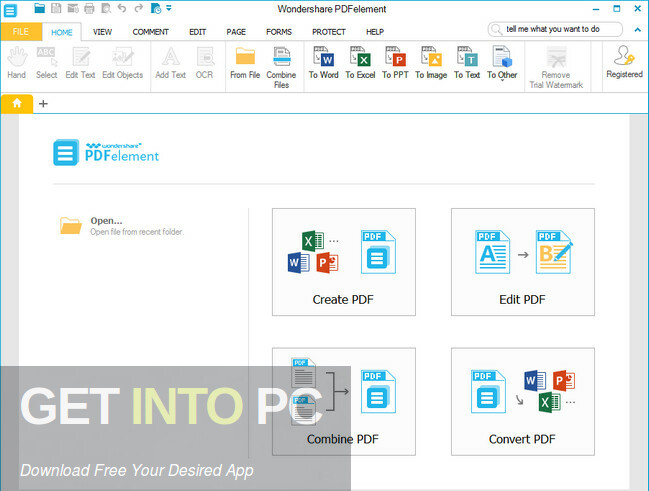This screenshot has width=649, height=491.
Task: Click the Convert PDF tile
Action: [523, 402]
